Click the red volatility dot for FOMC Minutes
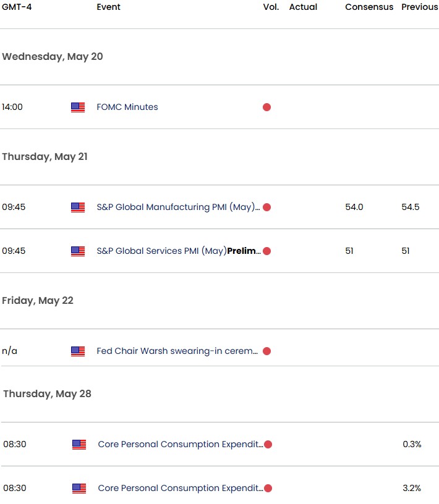 267,107
